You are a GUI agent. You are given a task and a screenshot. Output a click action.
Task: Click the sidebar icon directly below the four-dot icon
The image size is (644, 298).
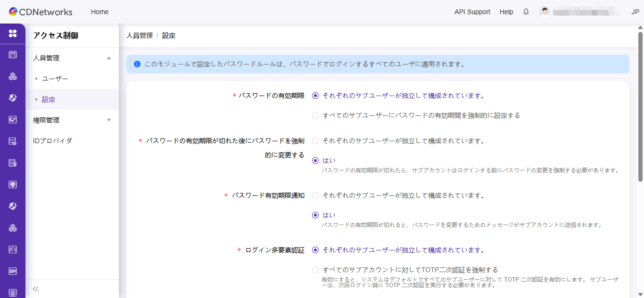pos(13,55)
